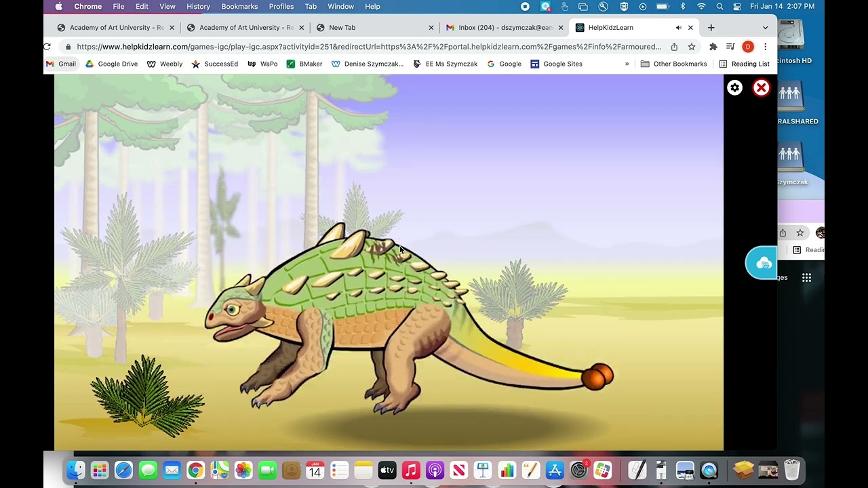Open System Preferences from the Dock

(x=579, y=470)
